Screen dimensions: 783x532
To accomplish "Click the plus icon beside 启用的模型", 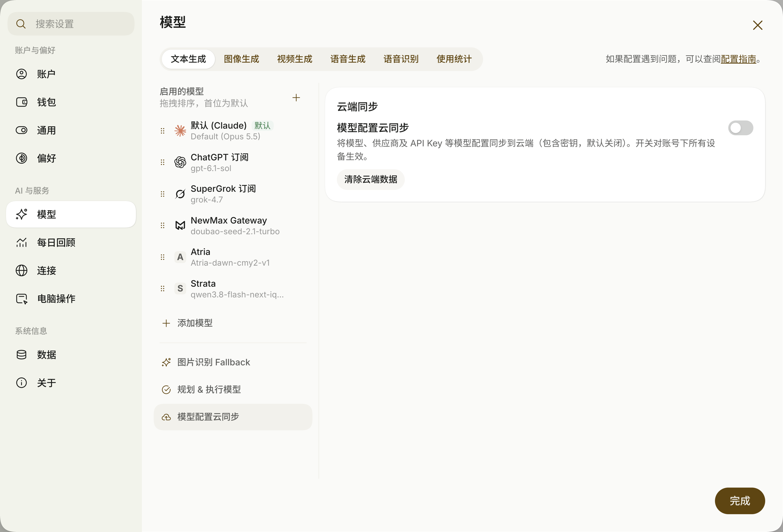I will click(296, 98).
